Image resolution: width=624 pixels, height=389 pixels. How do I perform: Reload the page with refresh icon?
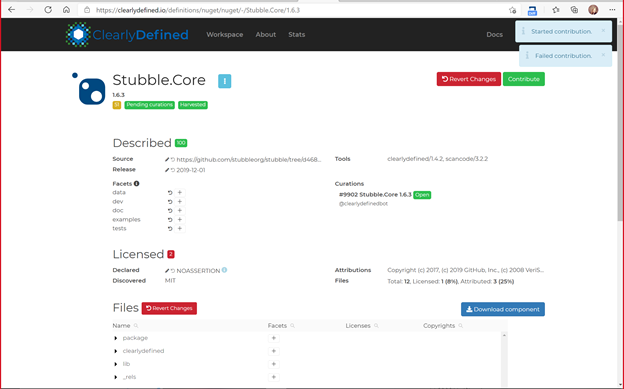(x=48, y=10)
